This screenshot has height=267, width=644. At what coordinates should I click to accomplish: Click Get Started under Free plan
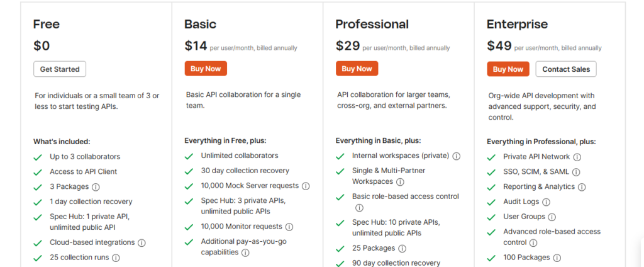tap(60, 69)
